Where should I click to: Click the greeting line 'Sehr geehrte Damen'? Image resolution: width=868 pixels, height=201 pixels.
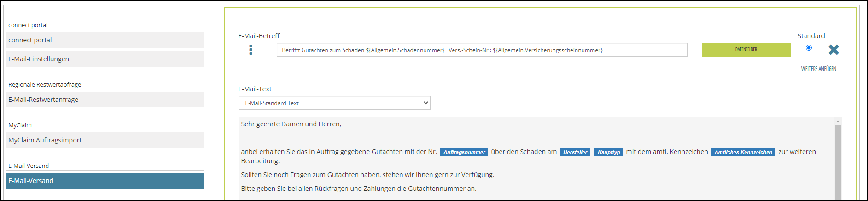pos(291,124)
